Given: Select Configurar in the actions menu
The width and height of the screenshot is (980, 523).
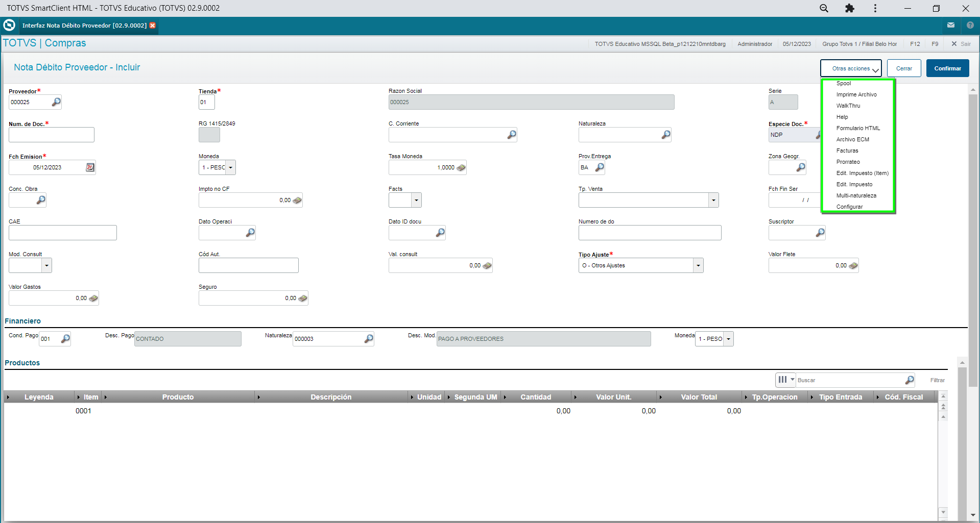Looking at the screenshot, I should (x=849, y=207).
